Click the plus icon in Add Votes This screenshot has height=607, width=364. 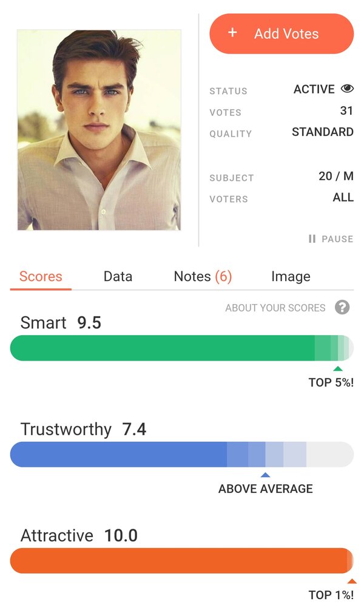232,33
